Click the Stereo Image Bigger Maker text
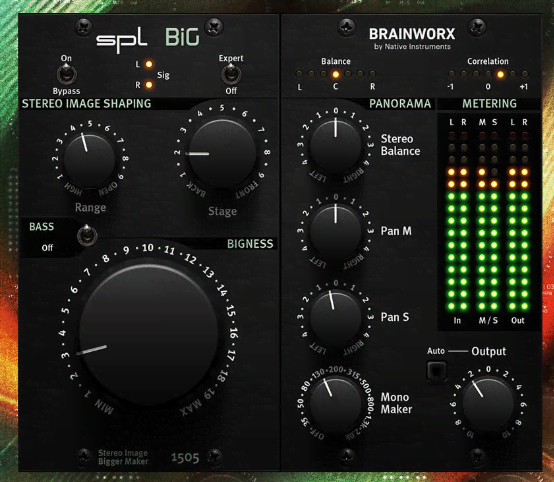 pos(123,457)
